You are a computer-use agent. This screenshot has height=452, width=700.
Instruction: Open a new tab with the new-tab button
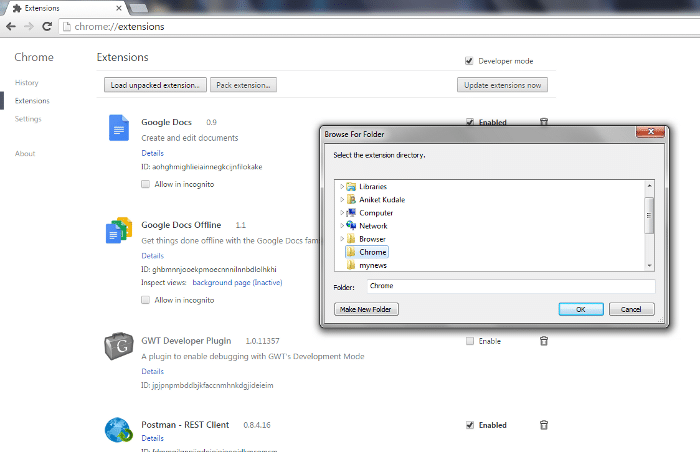(x=138, y=8)
